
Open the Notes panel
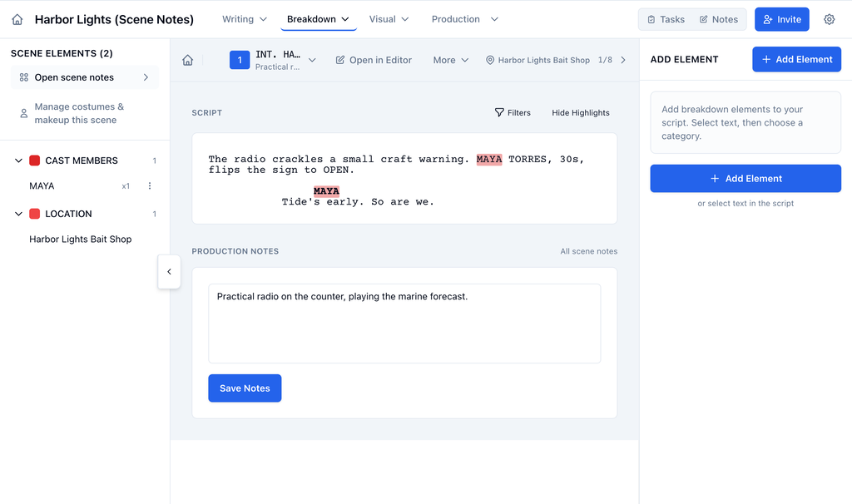[718, 20]
